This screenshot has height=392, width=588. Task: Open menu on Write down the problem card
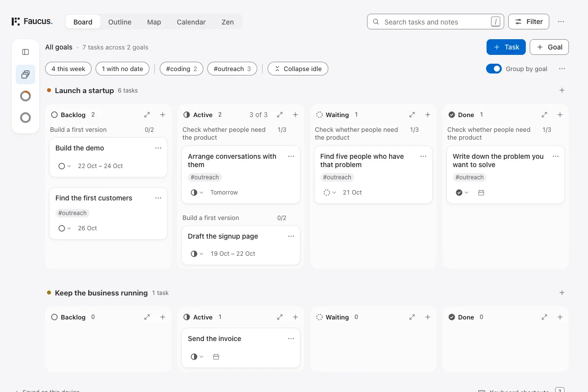coord(556,156)
